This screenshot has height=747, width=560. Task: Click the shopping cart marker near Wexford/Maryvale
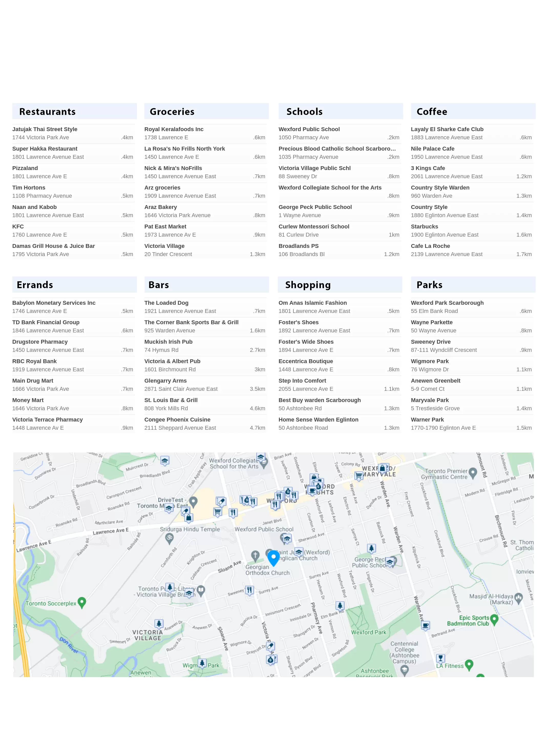359,476
